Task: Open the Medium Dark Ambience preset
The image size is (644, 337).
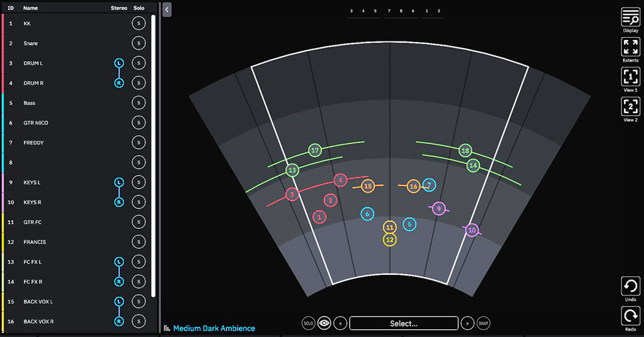Action: (x=214, y=328)
